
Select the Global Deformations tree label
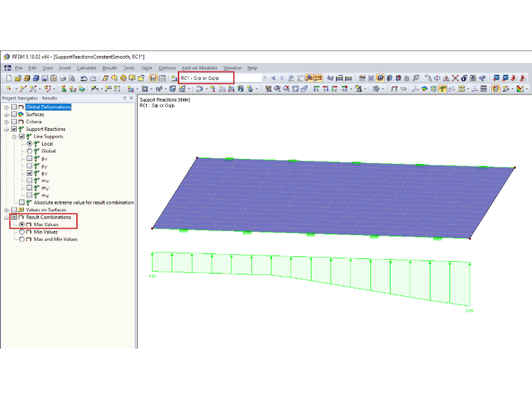pyautogui.click(x=48, y=107)
